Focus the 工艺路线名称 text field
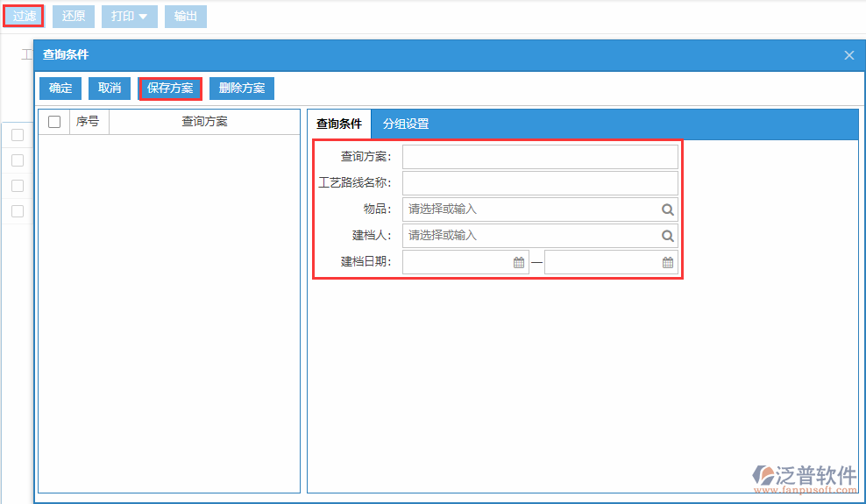 coord(540,183)
